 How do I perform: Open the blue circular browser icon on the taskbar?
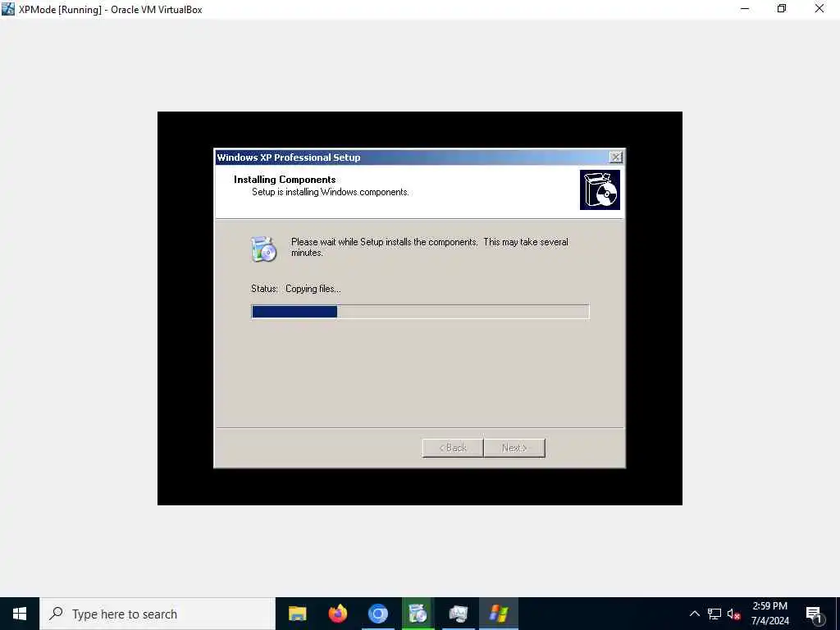coord(377,614)
